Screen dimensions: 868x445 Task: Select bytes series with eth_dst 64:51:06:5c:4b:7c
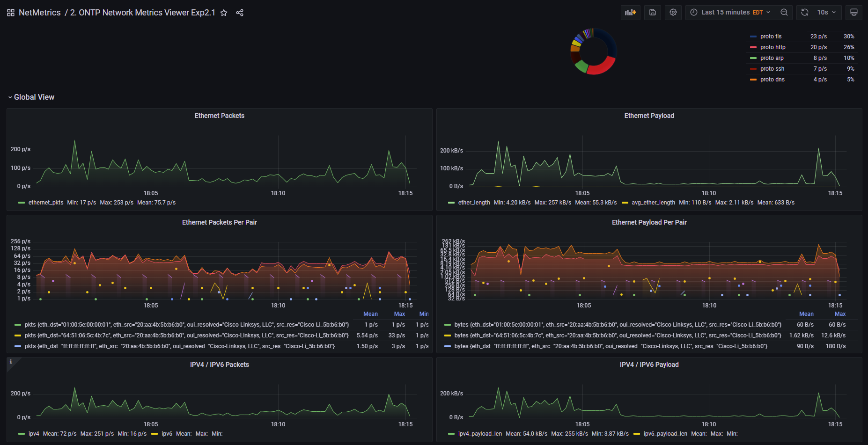pyautogui.click(x=618, y=336)
